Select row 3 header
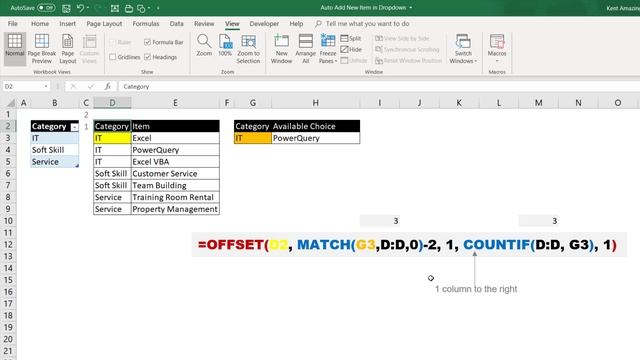Viewport: 640px width, 360px height. 8,138
